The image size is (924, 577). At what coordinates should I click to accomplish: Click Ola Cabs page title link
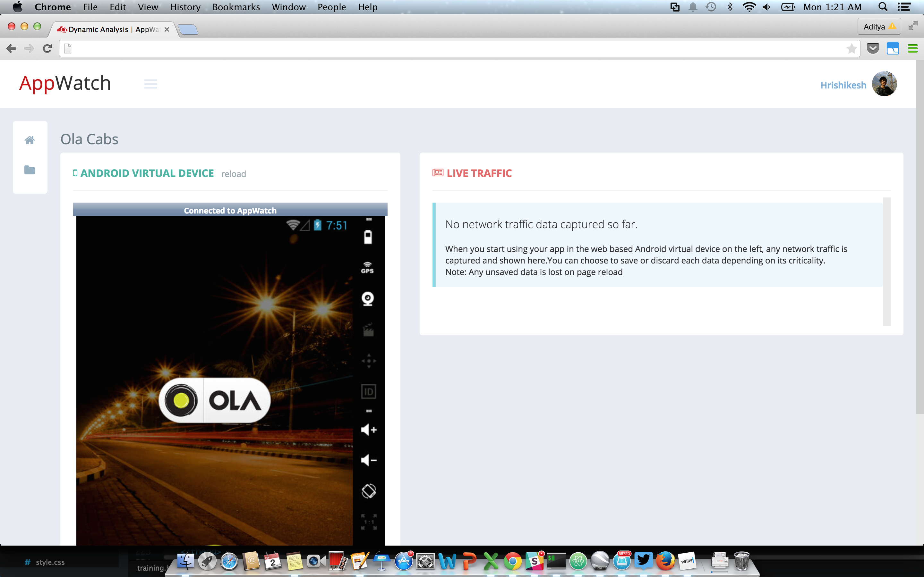click(x=89, y=139)
